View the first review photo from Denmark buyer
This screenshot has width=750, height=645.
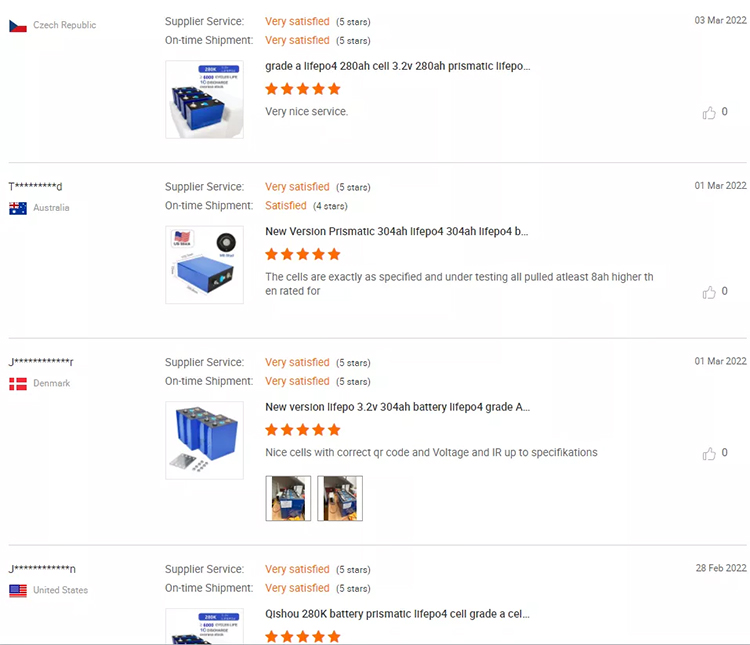(288, 498)
